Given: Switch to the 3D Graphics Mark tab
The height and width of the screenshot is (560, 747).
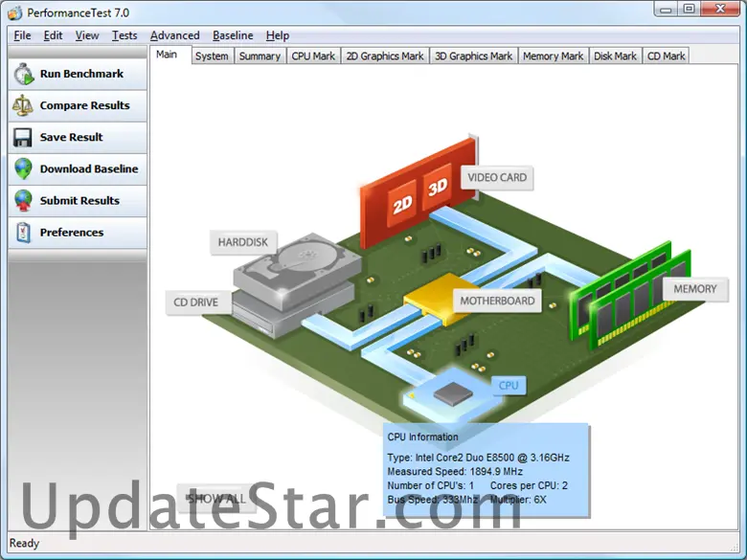Looking at the screenshot, I should click(x=473, y=56).
